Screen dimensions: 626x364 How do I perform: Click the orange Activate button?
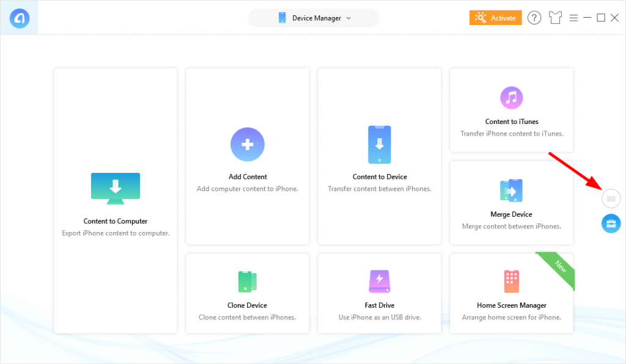click(495, 18)
